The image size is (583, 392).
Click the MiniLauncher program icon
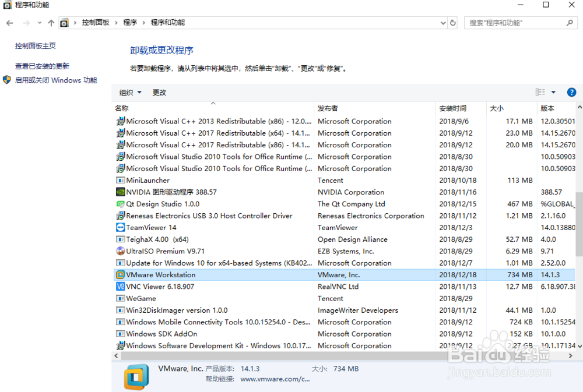pos(120,180)
